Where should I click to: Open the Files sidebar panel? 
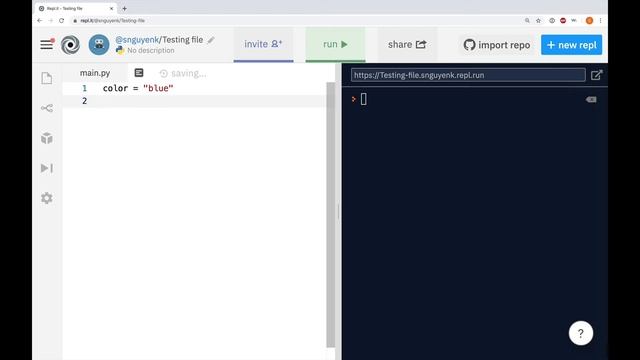[47, 78]
